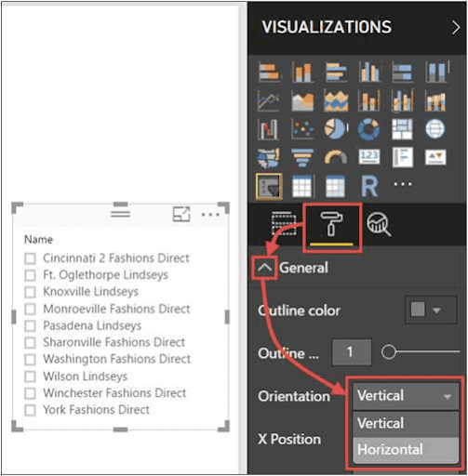The image size is (468, 476).
Task: Open focus mode on the slicer
Action: tap(181, 214)
